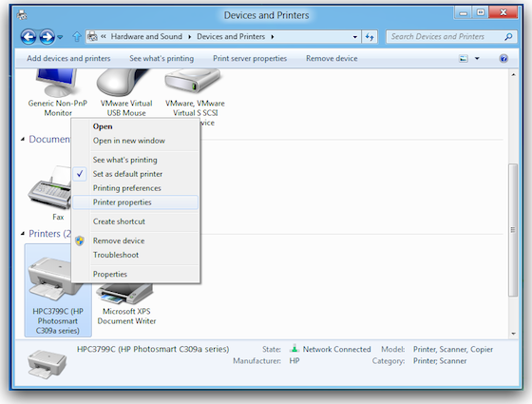Click the address bar location icon
The width and height of the screenshot is (532, 404).
tap(92, 36)
